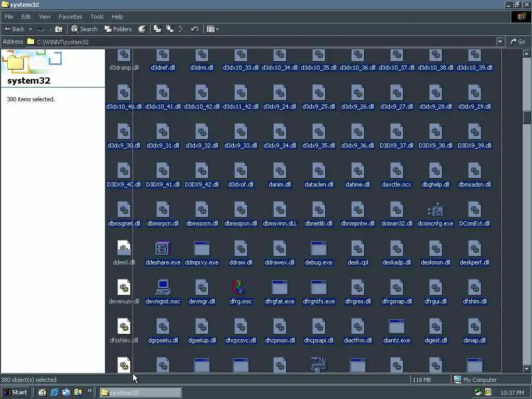Click the Copy To toolbar icon

coord(170,29)
